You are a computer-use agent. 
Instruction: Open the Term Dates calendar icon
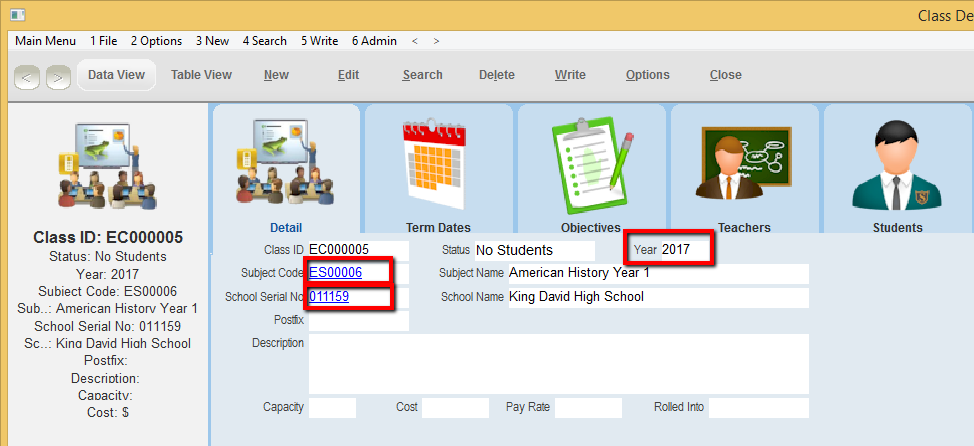tap(438, 162)
